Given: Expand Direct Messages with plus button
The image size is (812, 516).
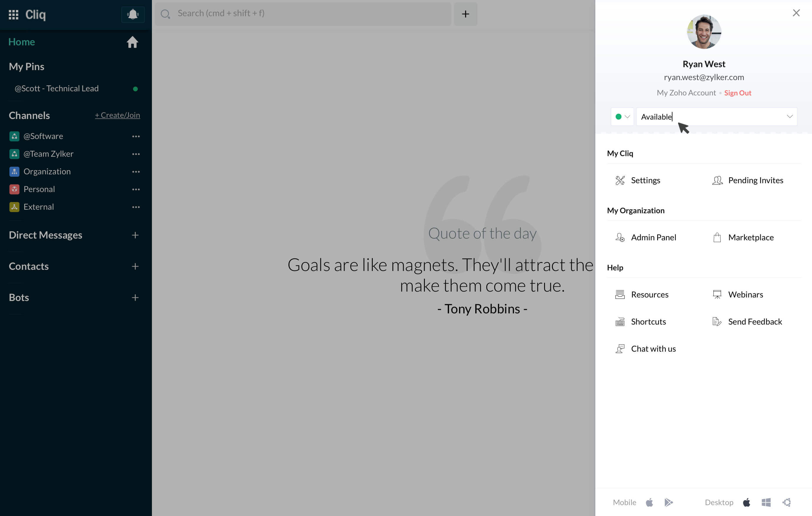Looking at the screenshot, I should coord(135,235).
